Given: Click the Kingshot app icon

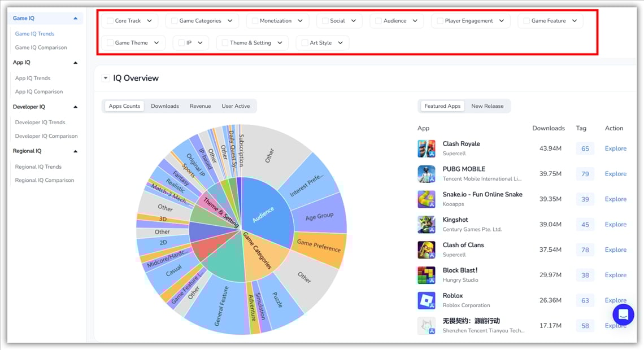Looking at the screenshot, I should 428,224.
